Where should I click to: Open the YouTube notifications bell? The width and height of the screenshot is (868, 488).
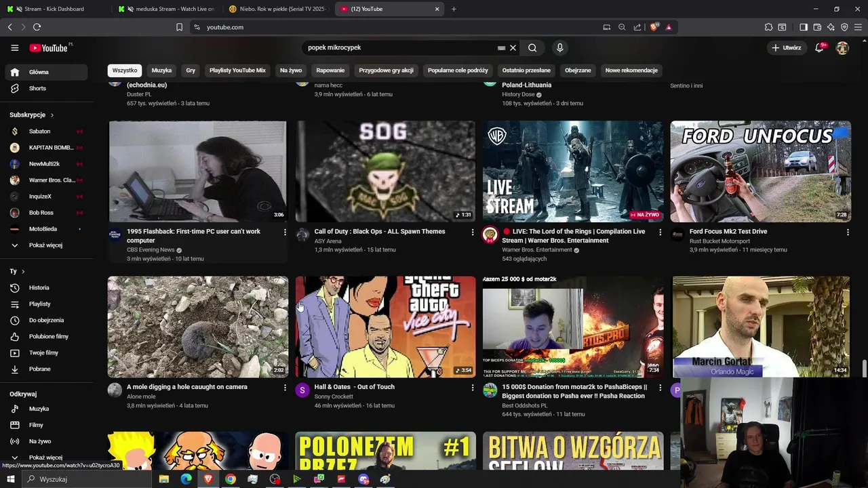pos(820,47)
